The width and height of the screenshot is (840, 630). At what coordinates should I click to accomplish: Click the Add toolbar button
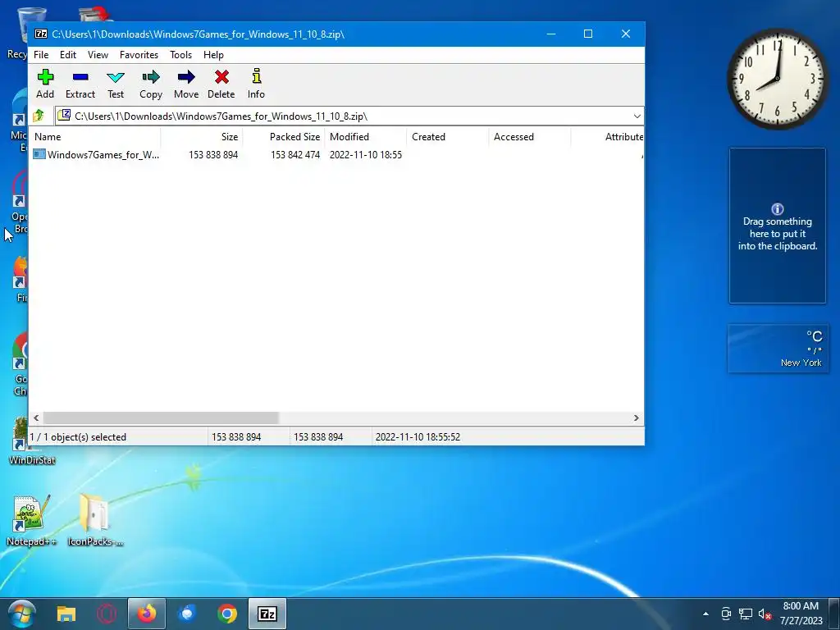point(45,84)
